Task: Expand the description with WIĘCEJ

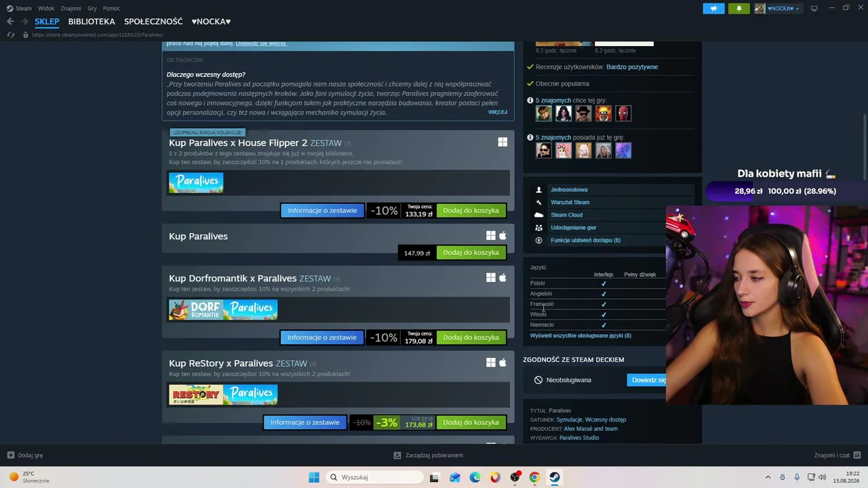Action: 498,112
